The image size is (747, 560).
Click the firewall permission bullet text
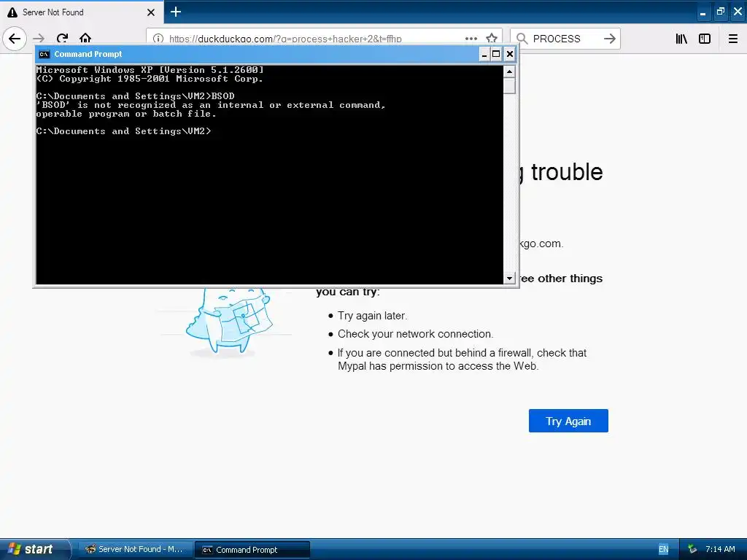pyautogui.click(x=462, y=359)
